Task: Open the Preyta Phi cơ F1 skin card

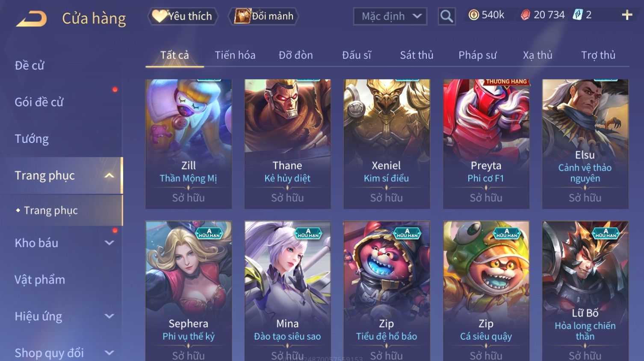Action: (486, 144)
